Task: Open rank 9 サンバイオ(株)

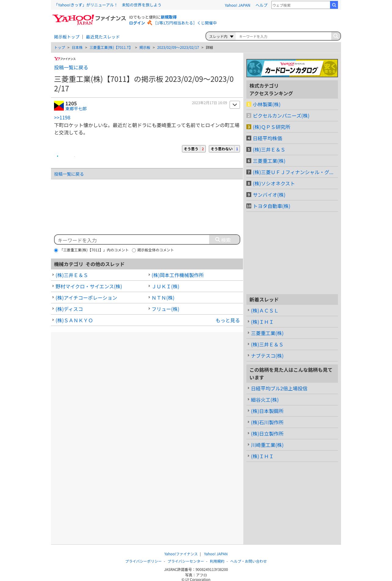Action: (269, 195)
